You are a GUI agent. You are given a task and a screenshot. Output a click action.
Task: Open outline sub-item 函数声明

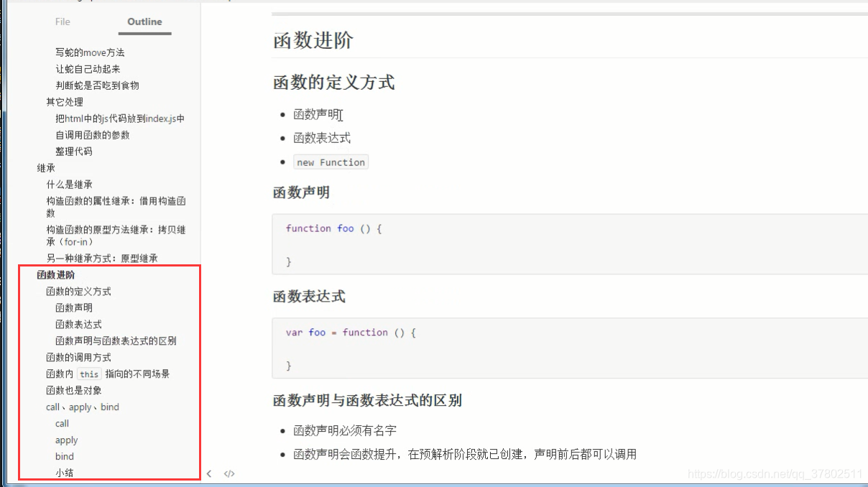(74, 307)
